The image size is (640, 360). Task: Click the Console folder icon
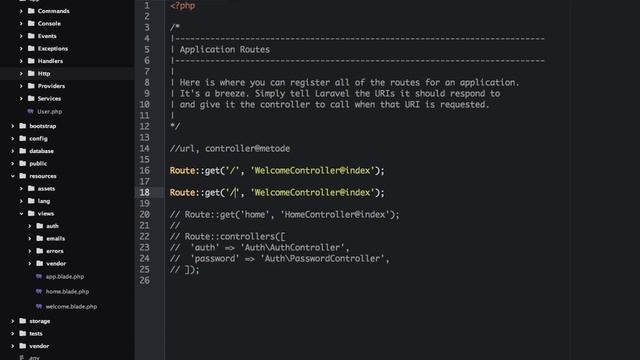click(x=31, y=23)
